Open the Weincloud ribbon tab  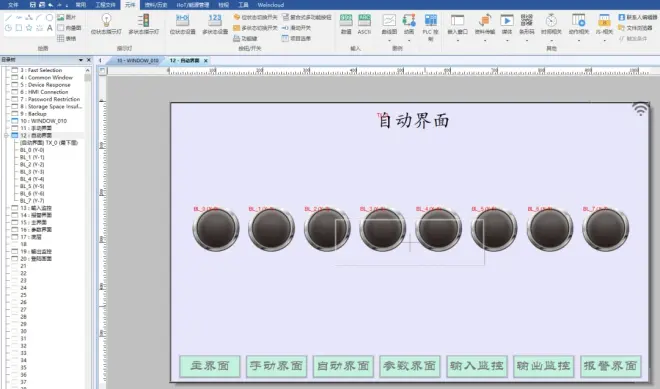(271, 5)
